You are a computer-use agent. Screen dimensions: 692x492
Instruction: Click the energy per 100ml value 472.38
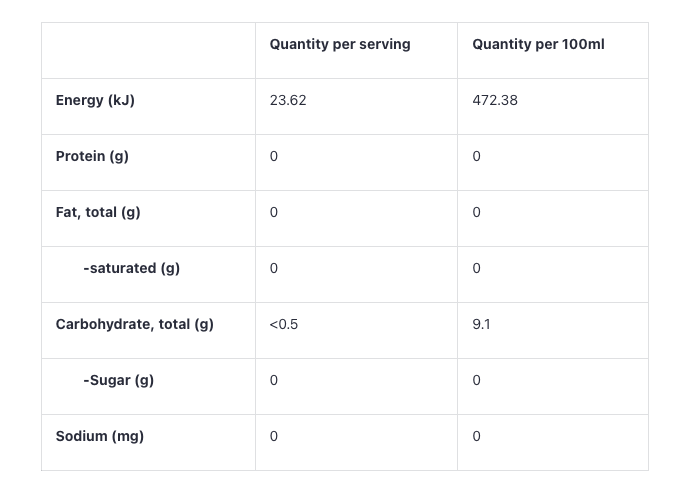tap(495, 101)
